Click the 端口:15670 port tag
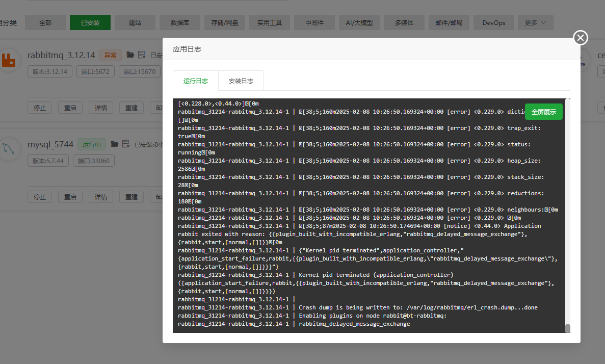The image size is (605, 364). pyautogui.click(x=140, y=71)
